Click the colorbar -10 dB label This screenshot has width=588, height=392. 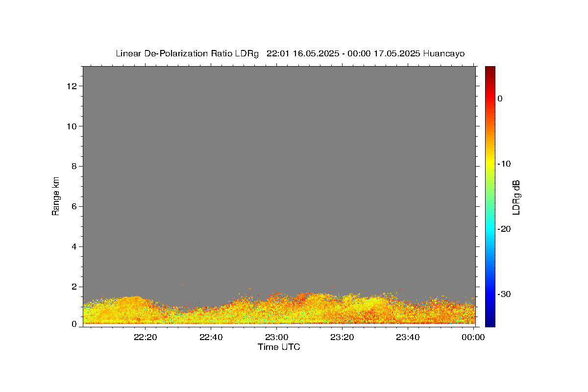click(x=504, y=164)
